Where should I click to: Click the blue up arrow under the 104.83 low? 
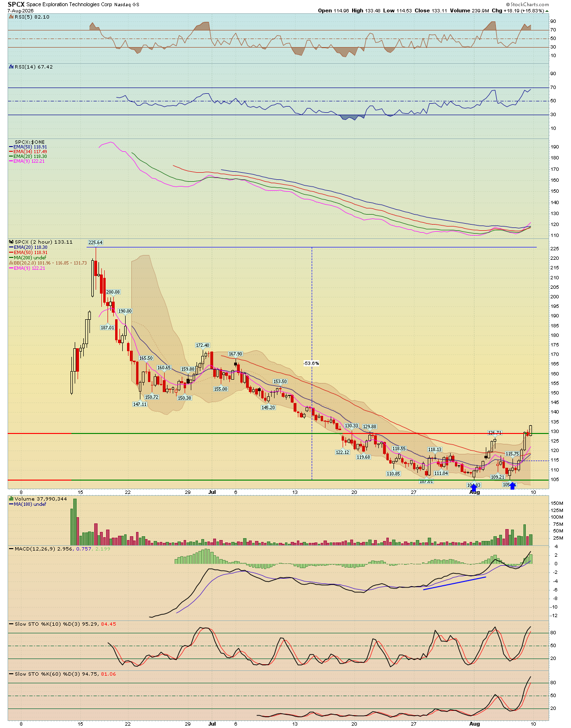coord(473,487)
